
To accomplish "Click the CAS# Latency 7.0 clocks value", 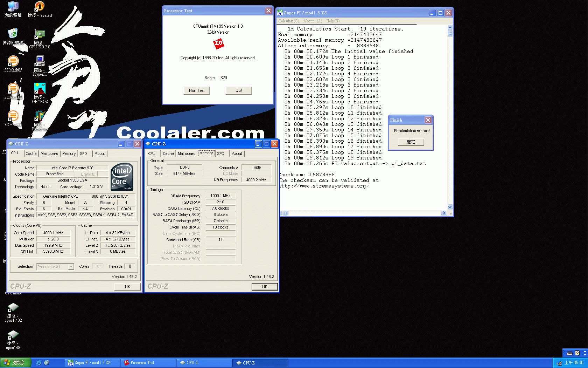I will point(220,208).
